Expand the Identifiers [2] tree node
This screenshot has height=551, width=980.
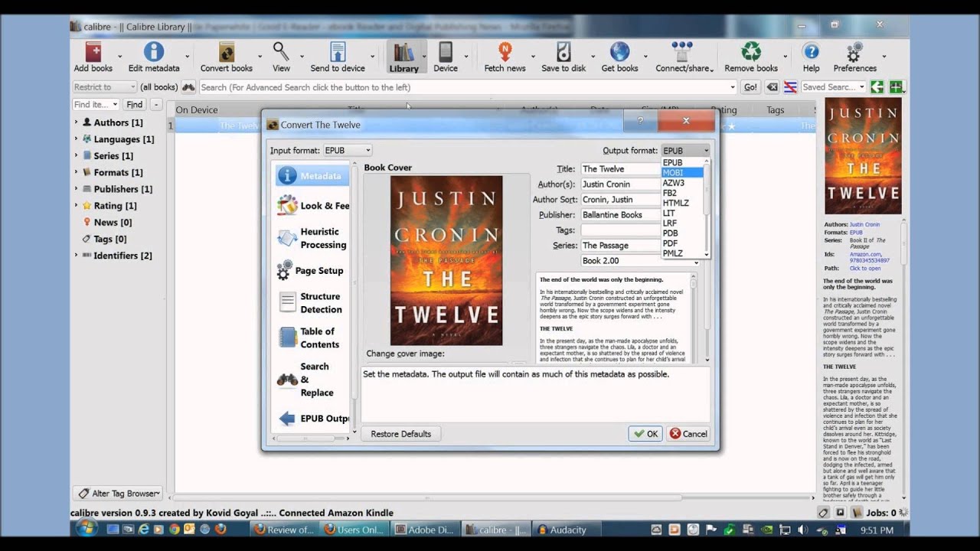76,256
